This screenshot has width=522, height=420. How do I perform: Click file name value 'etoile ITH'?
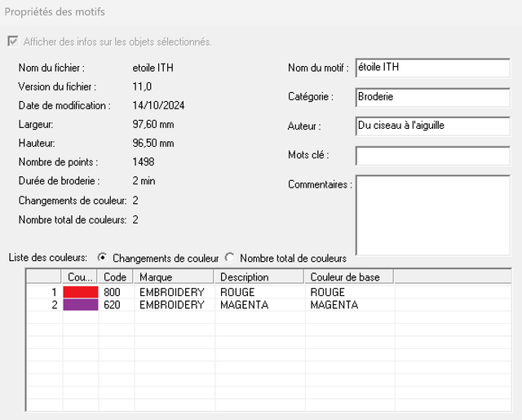tap(153, 68)
